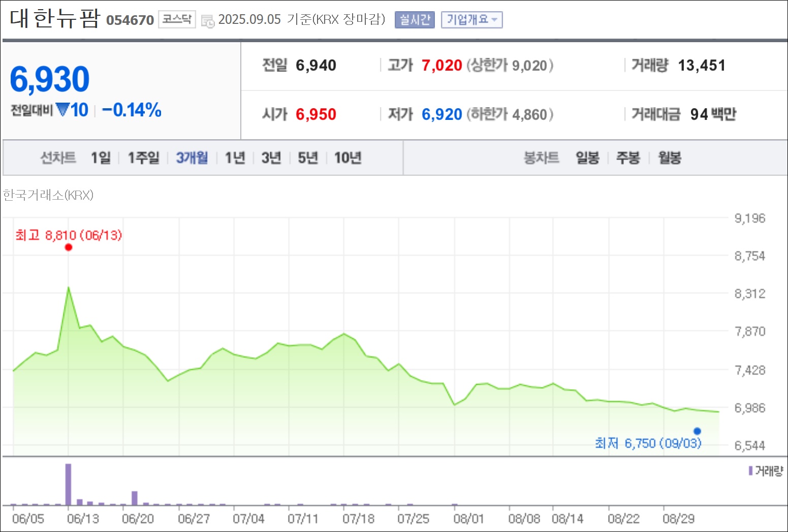
Task: Click the calendar icon beside the date
Action: (208, 21)
